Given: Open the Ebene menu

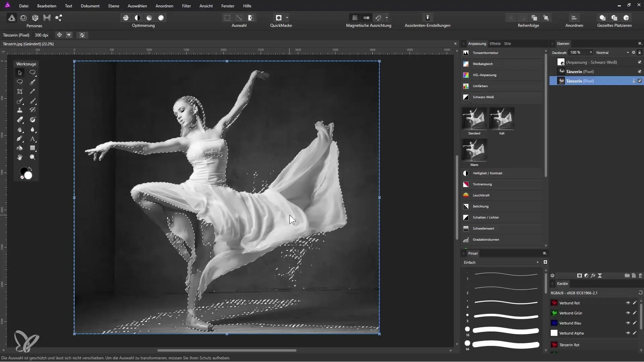Looking at the screenshot, I should (x=114, y=6).
